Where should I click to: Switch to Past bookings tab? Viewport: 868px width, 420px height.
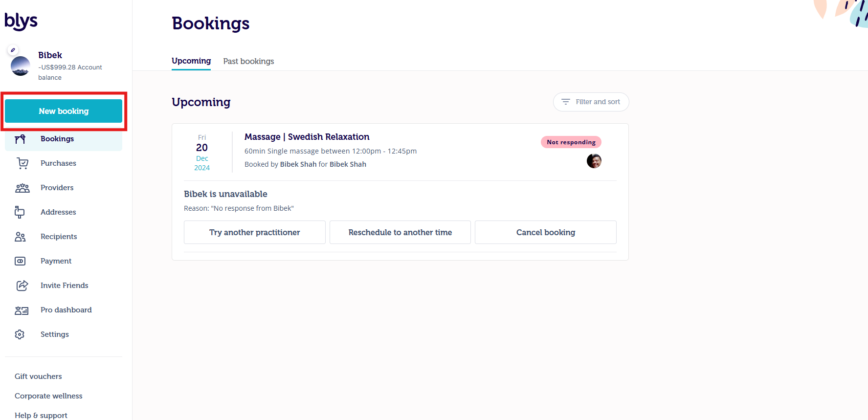click(x=248, y=61)
